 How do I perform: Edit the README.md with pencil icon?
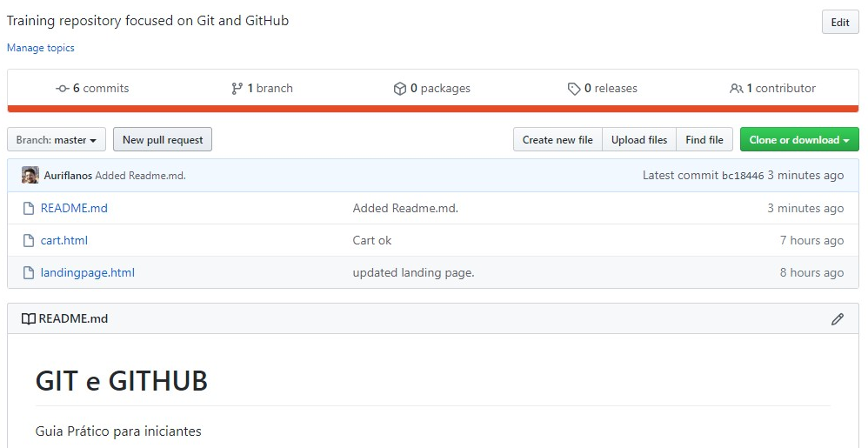pyautogui.click(x=837, y=319)
